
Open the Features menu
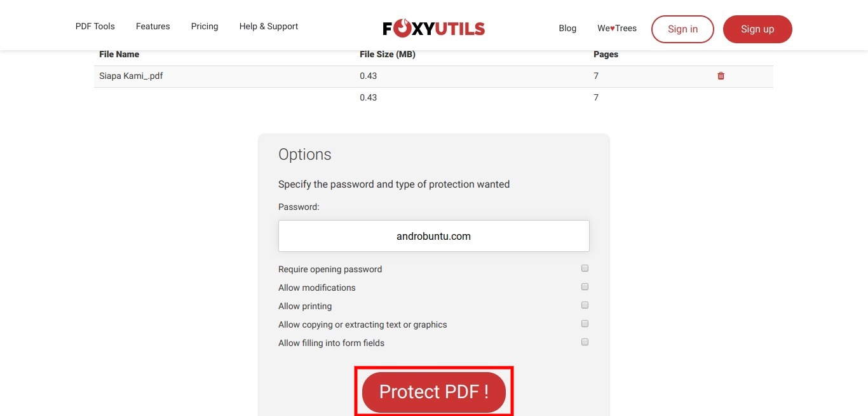tap(153, 26)
